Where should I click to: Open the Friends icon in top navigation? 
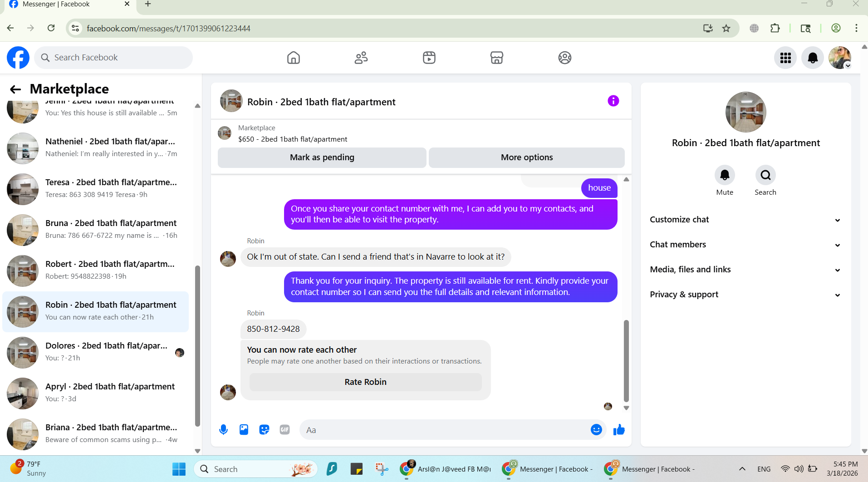(361, 58)
